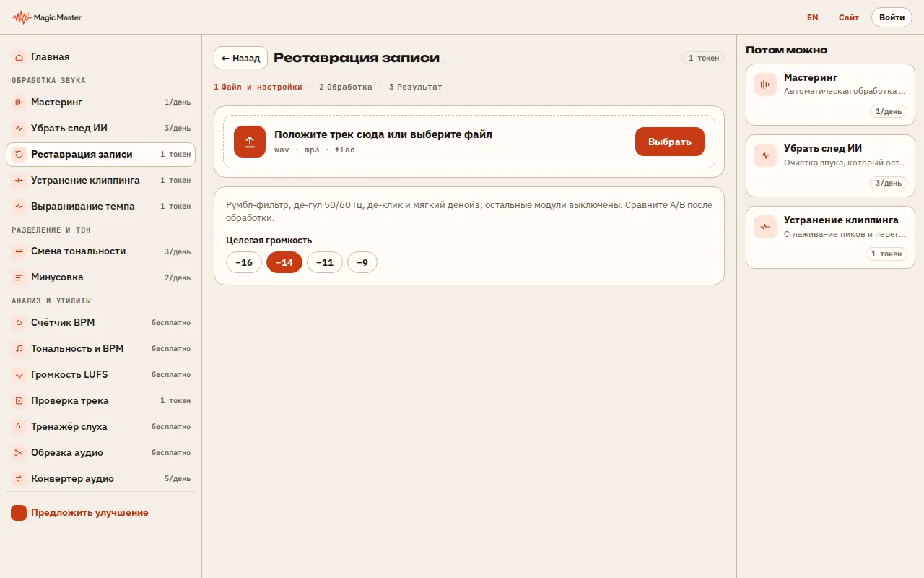Click the Выравнивание темпа sidebar icon
Image resolution: width=924 pixels, height=578 pixels.
coord(19,207)
